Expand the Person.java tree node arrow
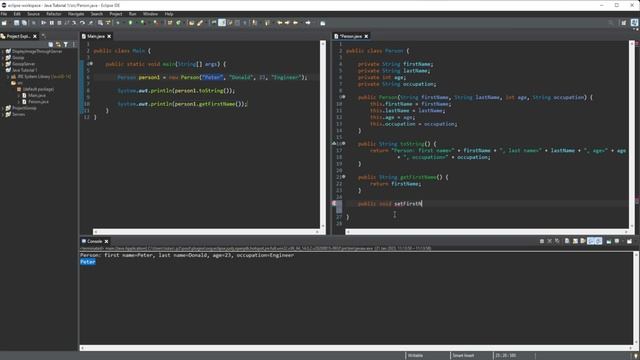640x360 pixels. point(19,102)
